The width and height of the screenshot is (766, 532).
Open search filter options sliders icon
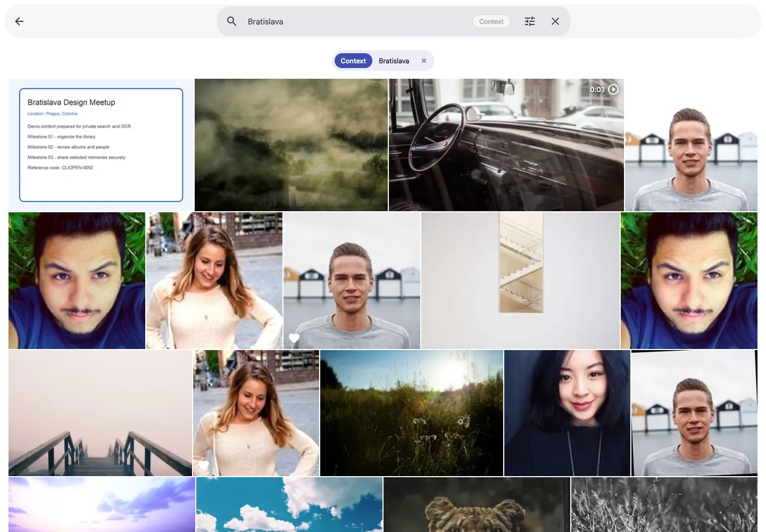530,21
